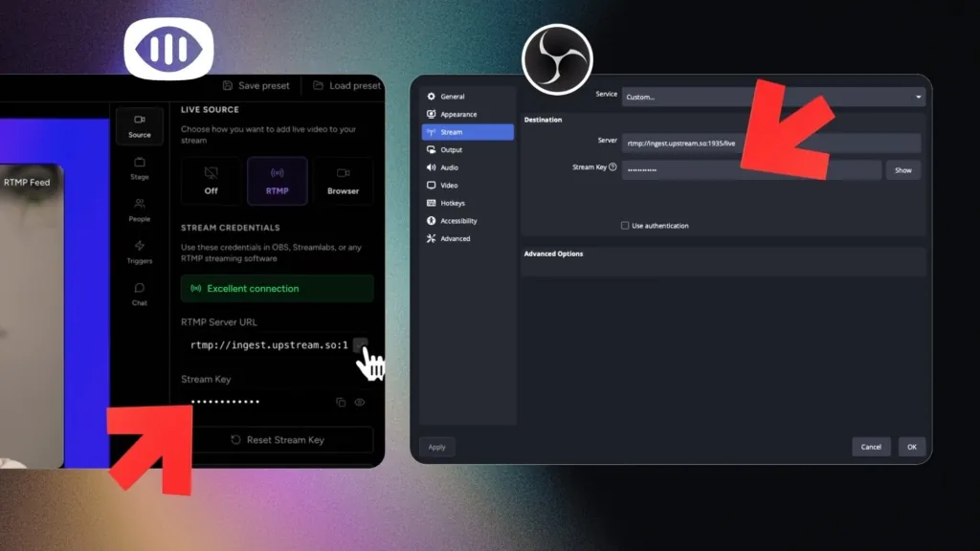The height and width of the screenshot is (551, 980).
Task: Reveal the Stream Key with eye icon
Action: 360,403
